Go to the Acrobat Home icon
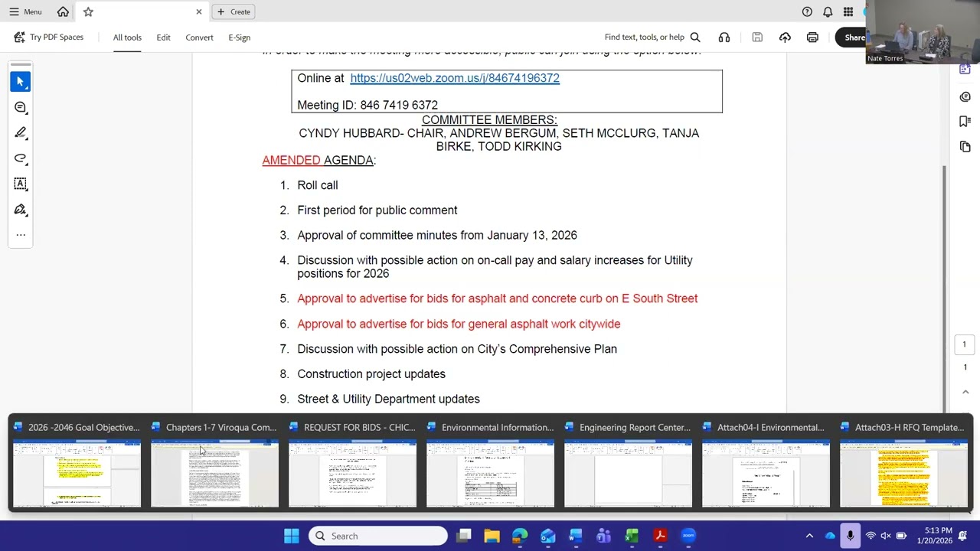 pyautogui.click(x=63, y=11)
